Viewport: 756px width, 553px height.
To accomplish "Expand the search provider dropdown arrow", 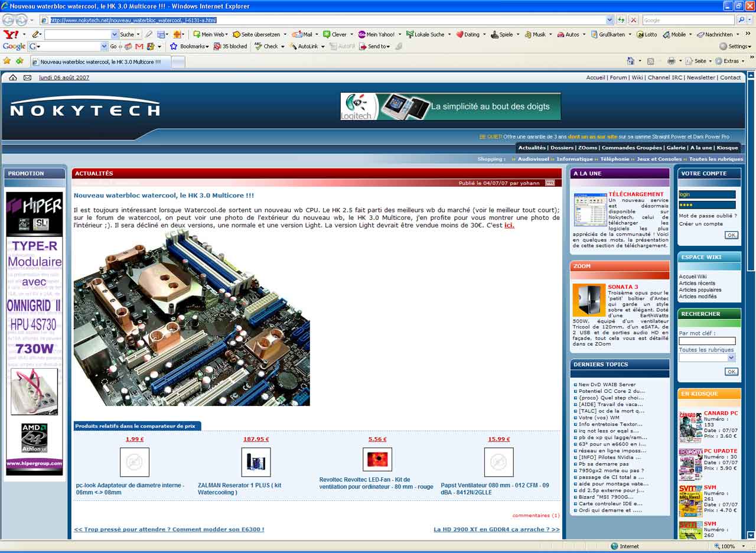I will pyautogui.click(x=750, y=19).
